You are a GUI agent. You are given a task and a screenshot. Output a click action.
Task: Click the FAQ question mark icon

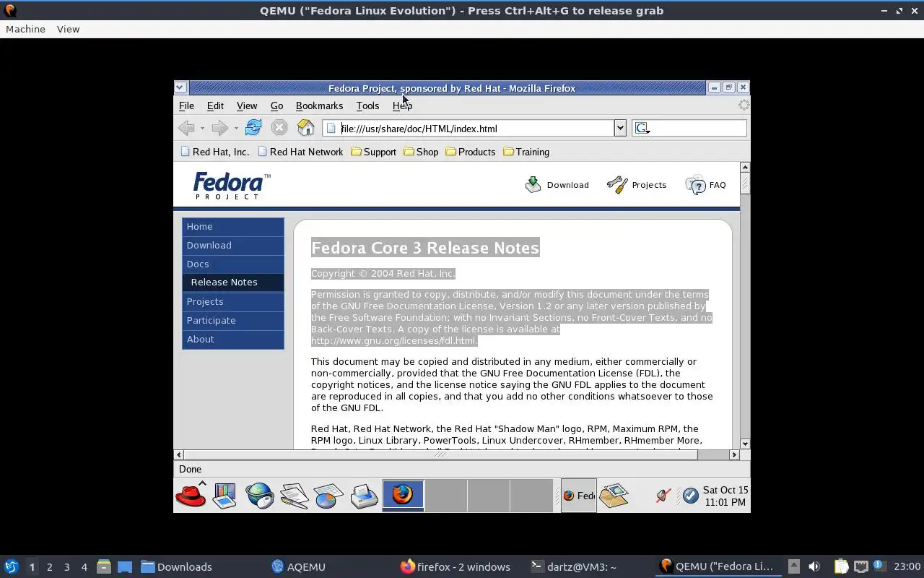click(x=696, y=185)
